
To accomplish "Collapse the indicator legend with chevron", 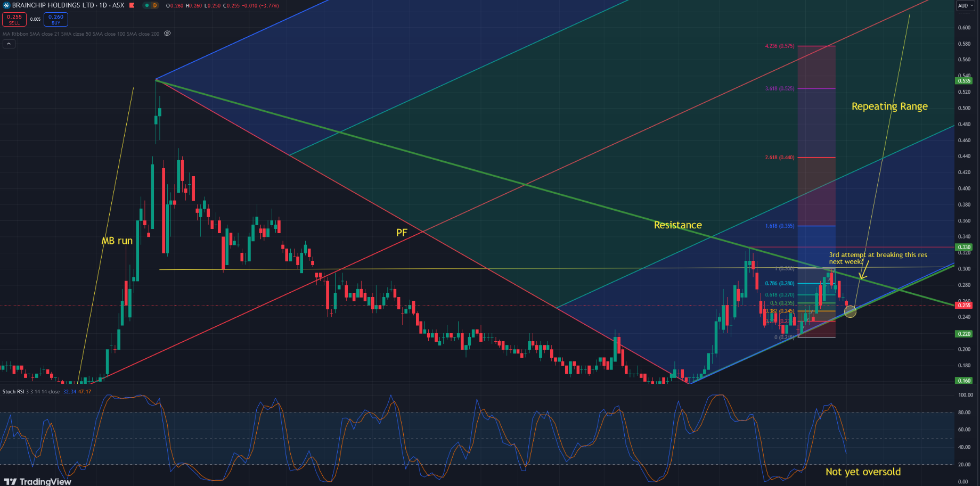I will [9, 44].
